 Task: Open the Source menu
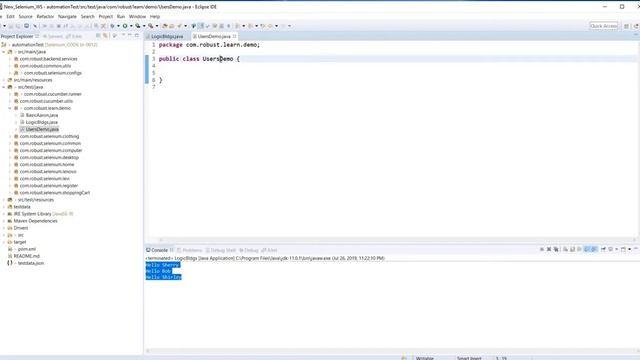(25, 16)
